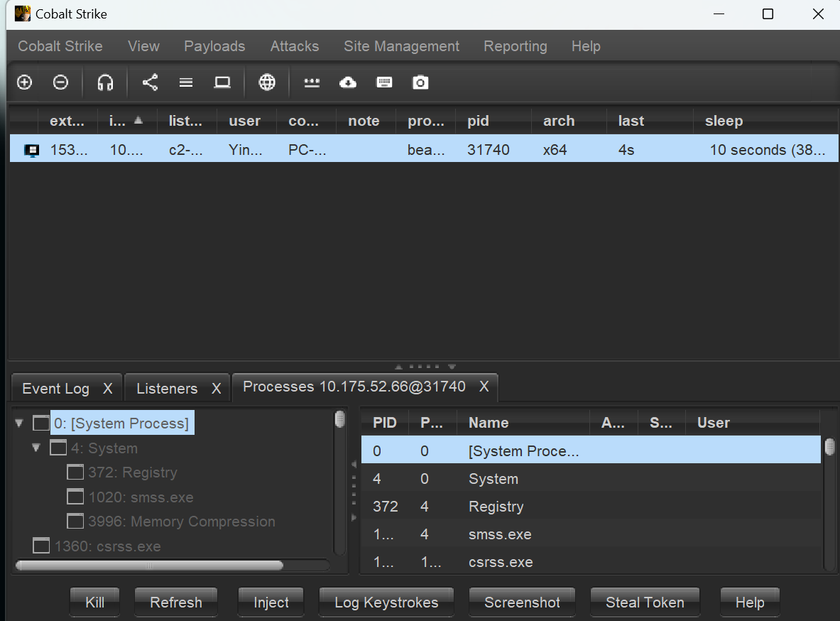Screen dimensions: 840x621
Task: Click the icon beside 1360: csrss.exe
Action: pyautogui.click(x=41, y=546)
